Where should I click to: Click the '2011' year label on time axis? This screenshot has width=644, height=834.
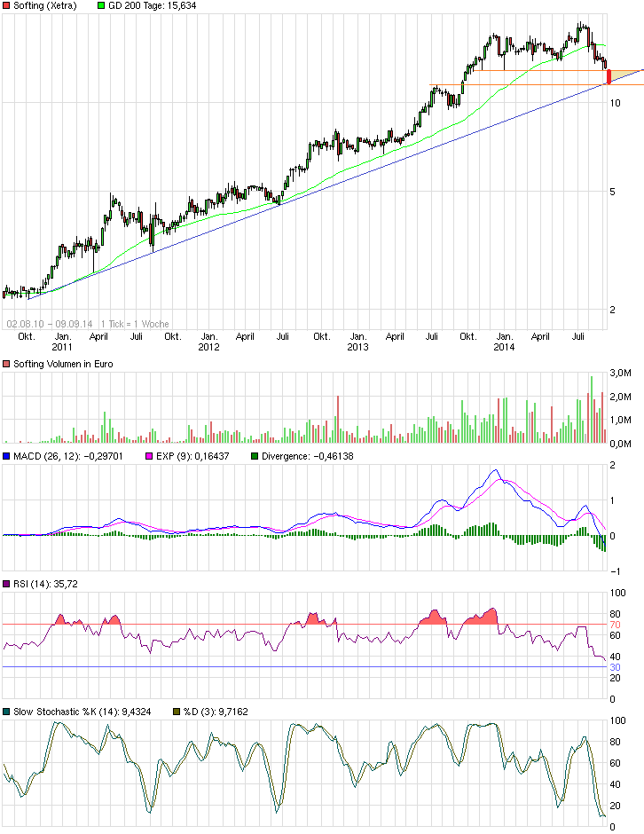62,347
